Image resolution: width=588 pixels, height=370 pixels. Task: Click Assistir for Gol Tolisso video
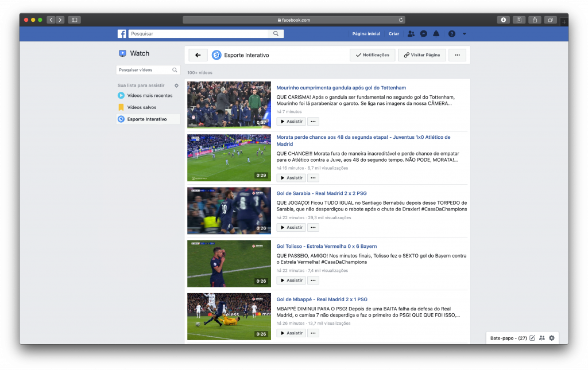coord(291,280)
